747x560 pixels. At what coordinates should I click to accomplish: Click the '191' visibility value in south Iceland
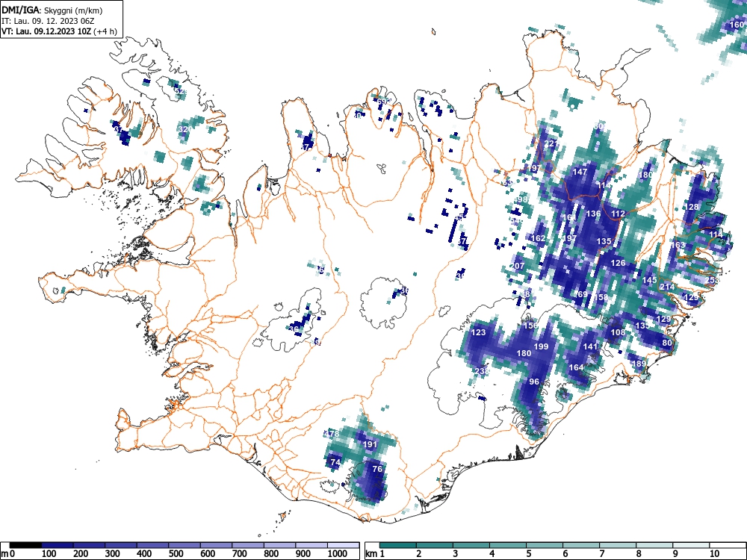(371, 444)
